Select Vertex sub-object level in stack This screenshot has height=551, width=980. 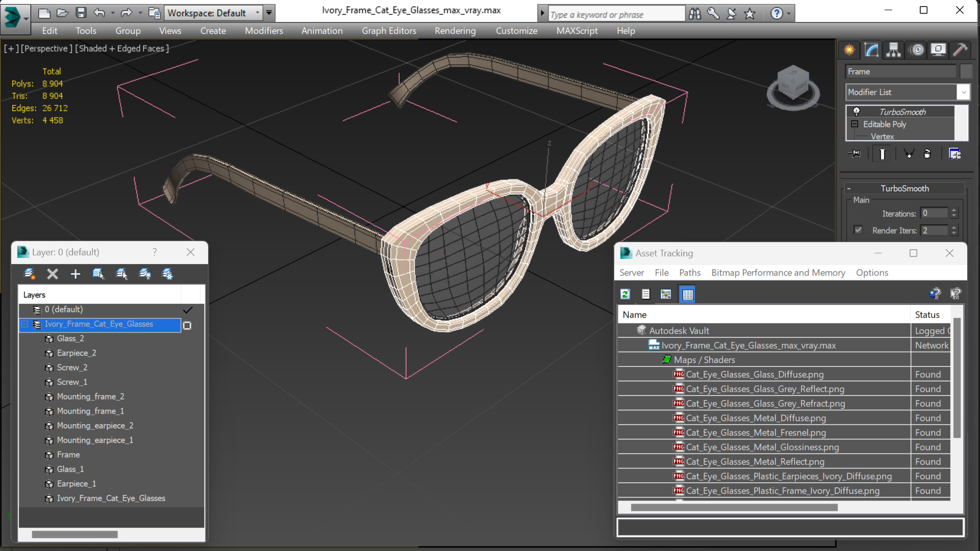[882, 137]
